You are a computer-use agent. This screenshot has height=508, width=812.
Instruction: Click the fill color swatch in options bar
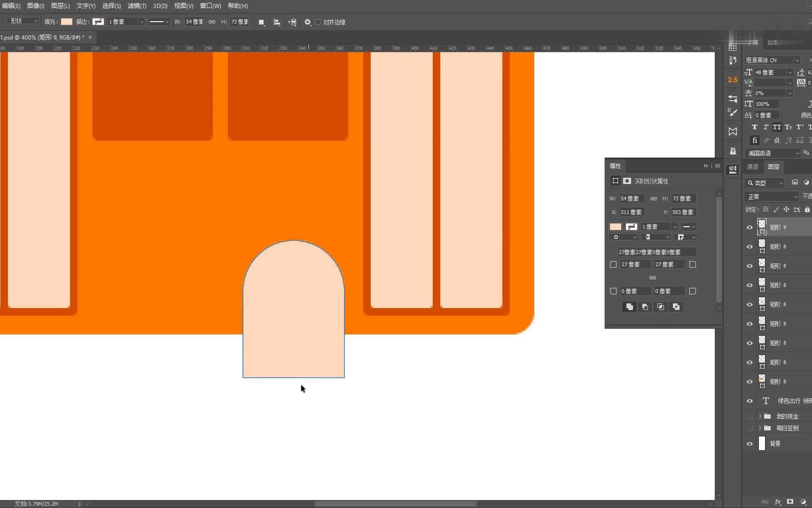pos(67,22)
